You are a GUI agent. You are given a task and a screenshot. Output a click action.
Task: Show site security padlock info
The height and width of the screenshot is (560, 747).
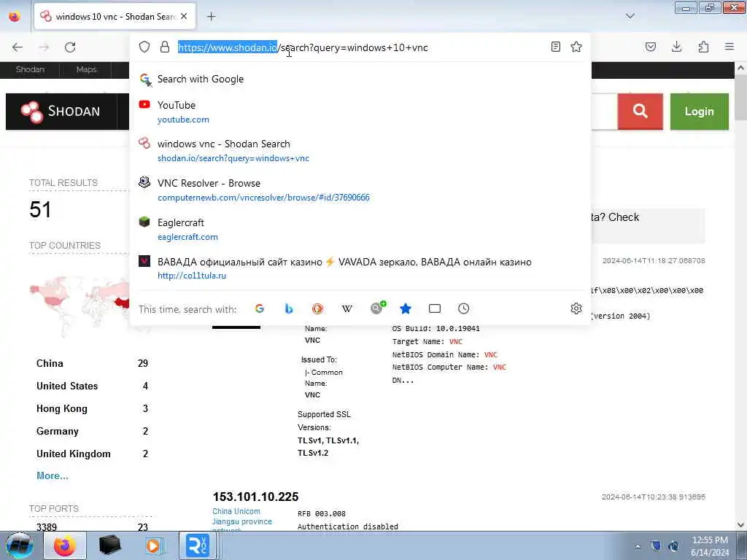(x=165, y=47)
